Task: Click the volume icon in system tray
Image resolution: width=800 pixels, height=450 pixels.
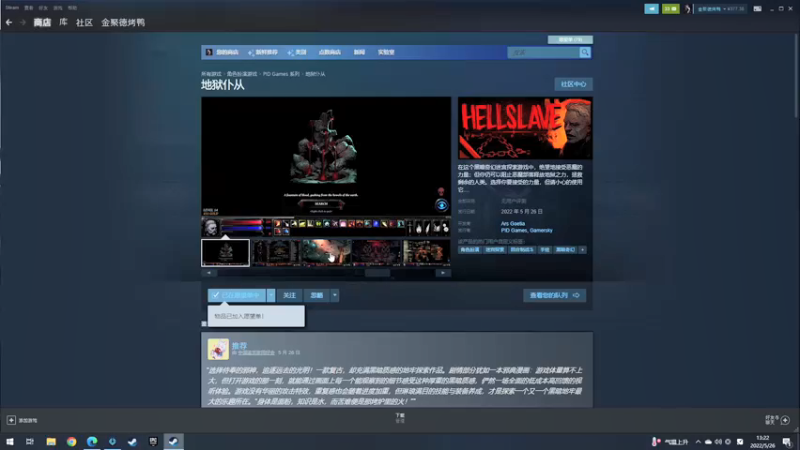Action: [x=718, y=442]
